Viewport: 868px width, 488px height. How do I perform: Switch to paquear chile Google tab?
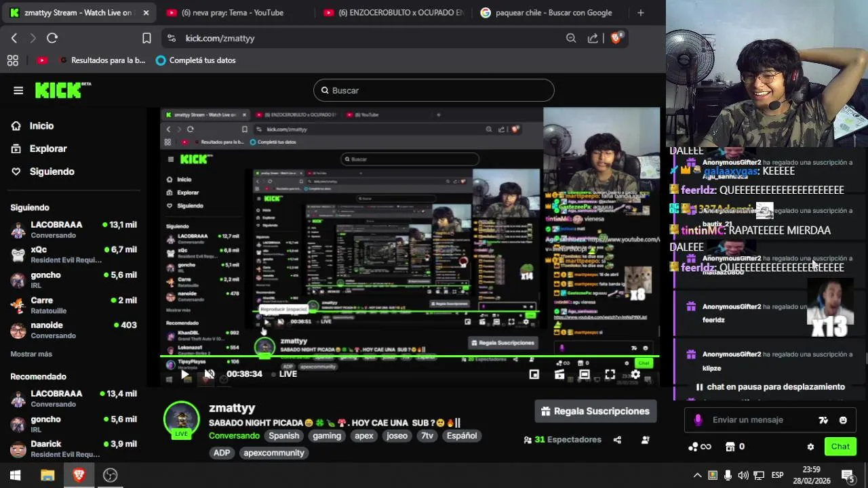point(553,12)
